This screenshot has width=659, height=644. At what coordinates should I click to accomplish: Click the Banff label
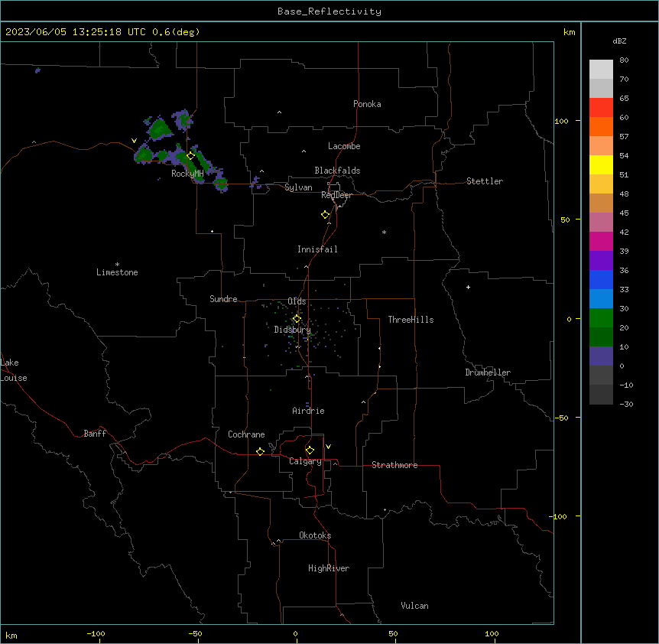[x=95, y=434]
